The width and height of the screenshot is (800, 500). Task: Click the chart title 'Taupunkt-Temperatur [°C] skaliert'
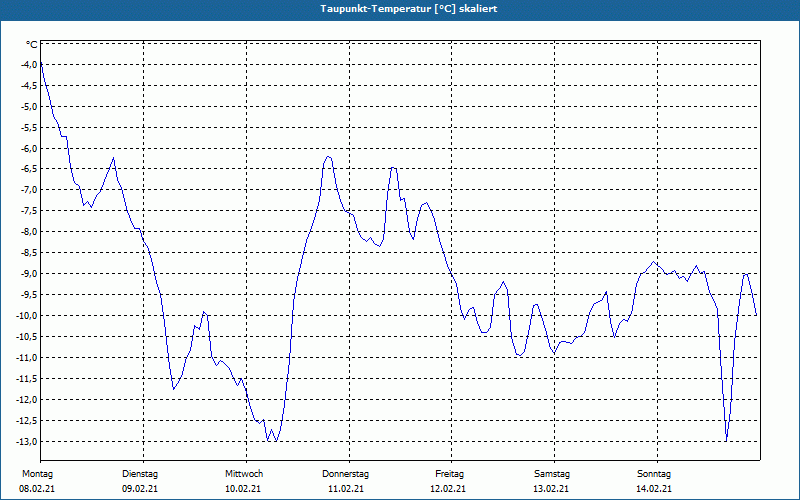point(409,9)
